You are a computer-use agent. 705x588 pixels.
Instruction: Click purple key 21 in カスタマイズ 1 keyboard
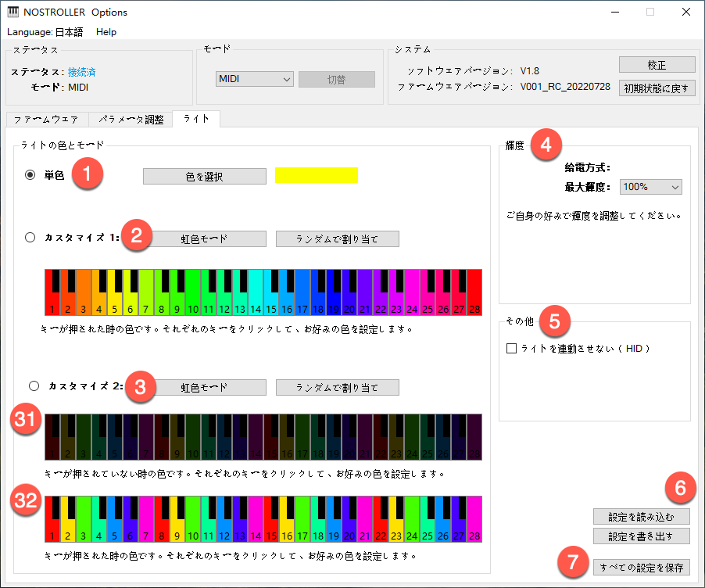point(365,292)
